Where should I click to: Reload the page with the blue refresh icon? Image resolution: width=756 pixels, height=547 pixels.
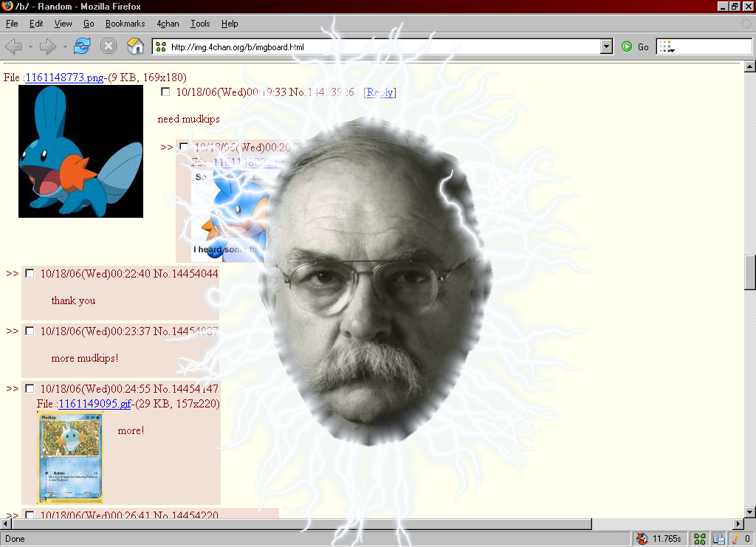pos(82,47)
